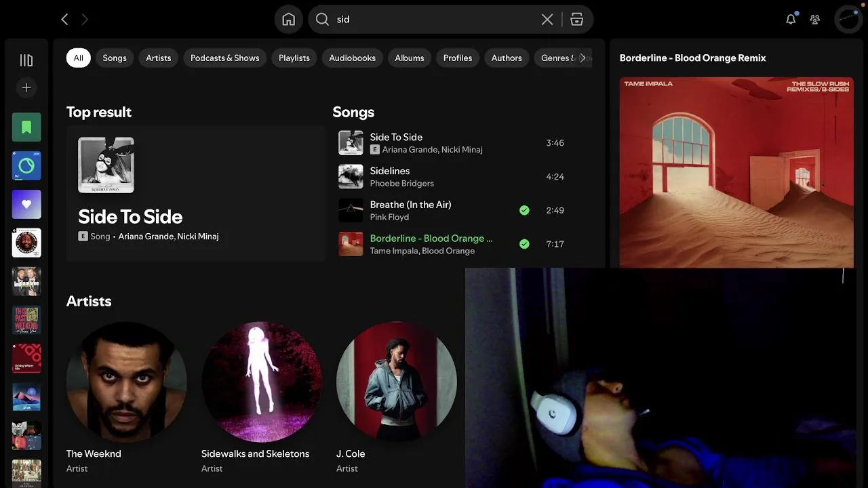Image resolution: width=868 pixels, height=488 pixels.
Task: Select the Artists filter chip
Action: (x=159, y=58)
